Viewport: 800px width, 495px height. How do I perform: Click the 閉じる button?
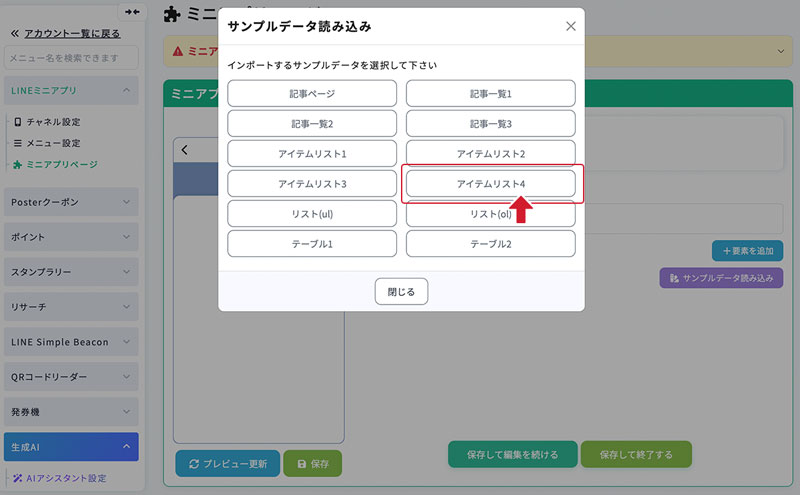(401, 291)
